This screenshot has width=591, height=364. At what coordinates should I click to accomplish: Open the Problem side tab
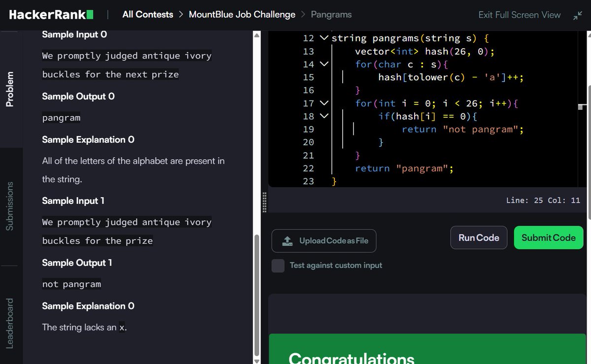click(x=10, y=89)
